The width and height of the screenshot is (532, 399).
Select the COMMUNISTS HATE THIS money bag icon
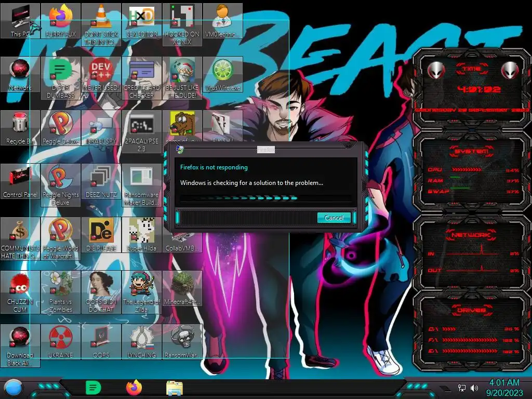click(20, 238)
